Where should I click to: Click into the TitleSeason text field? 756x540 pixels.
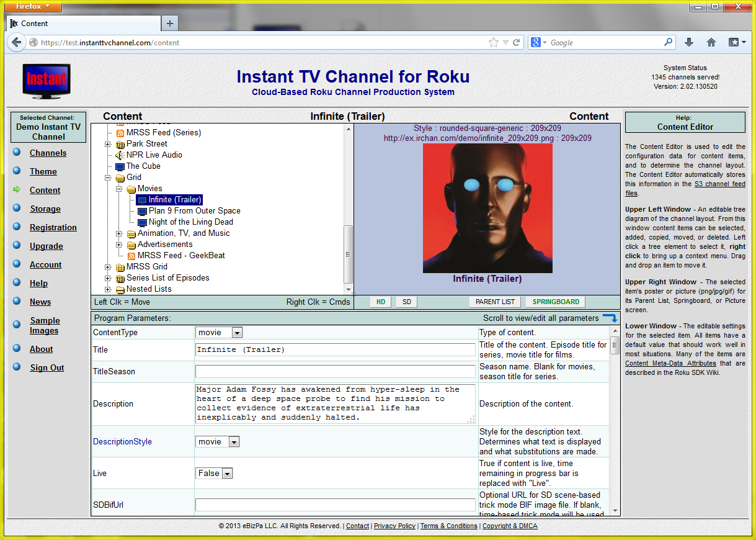pos(335,372)
